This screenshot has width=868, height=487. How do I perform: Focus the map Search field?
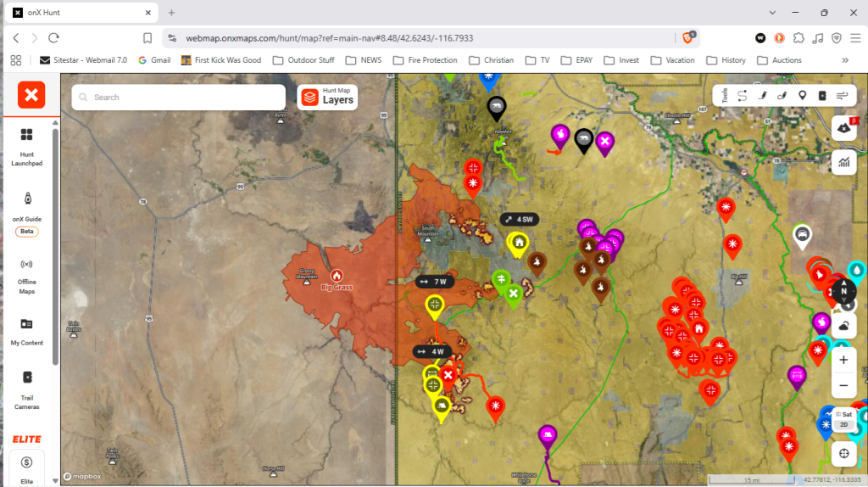click(178, 97)
